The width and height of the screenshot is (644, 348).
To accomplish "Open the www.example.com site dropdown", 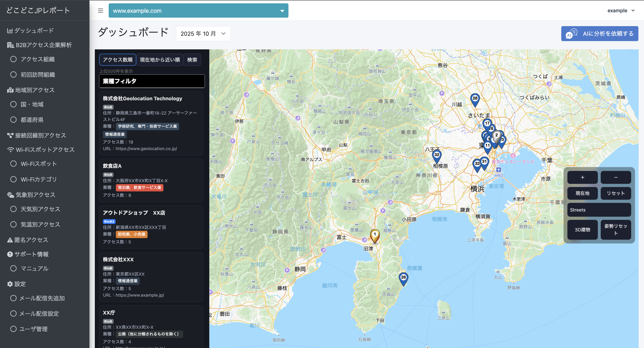I will point(198,11).
